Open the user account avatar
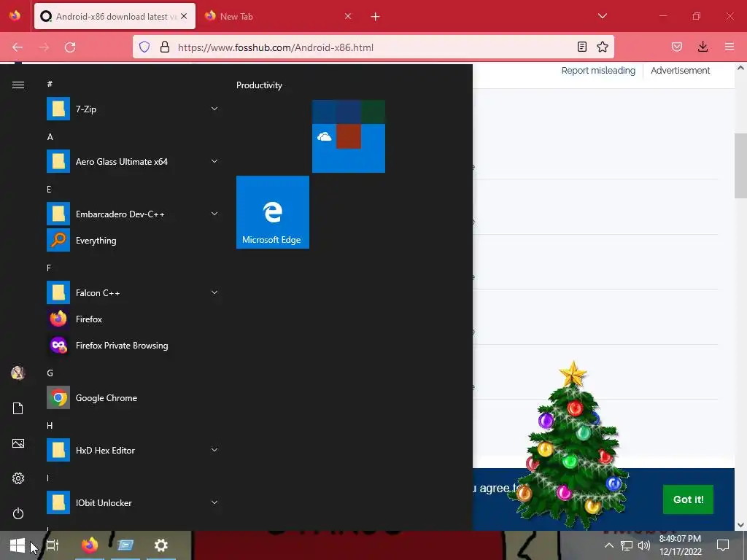Screen dimensions: 747x560 (x=18, y=373)
